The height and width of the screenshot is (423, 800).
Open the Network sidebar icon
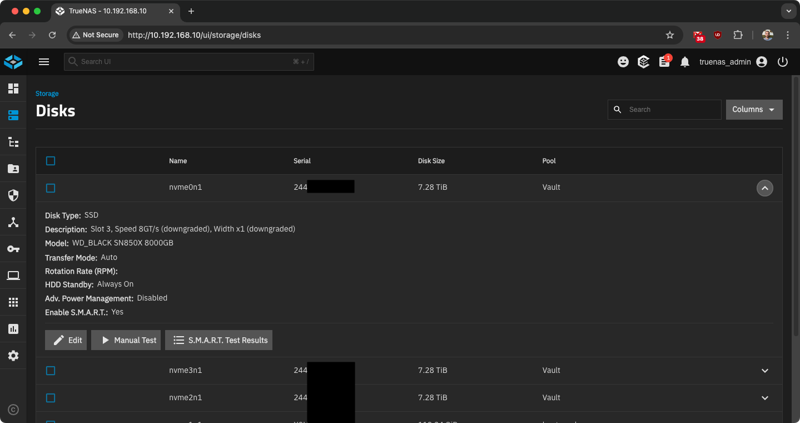(x=13, y=222)
